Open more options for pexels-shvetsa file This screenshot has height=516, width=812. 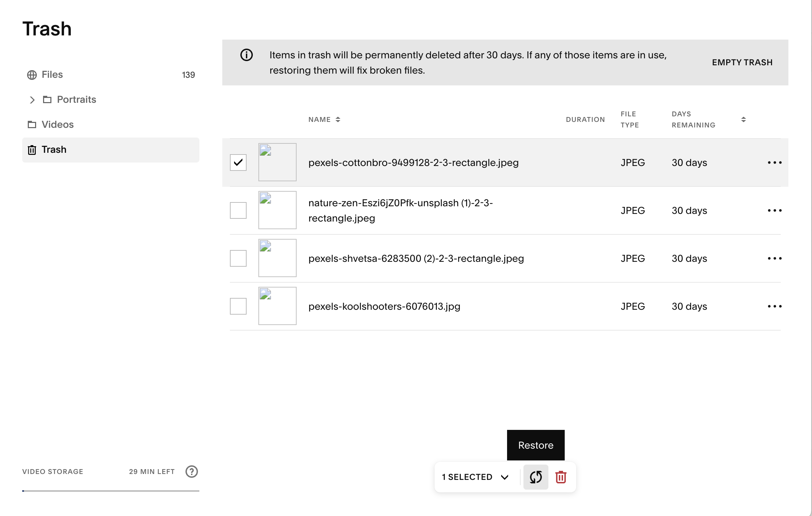tap(774, 258)
